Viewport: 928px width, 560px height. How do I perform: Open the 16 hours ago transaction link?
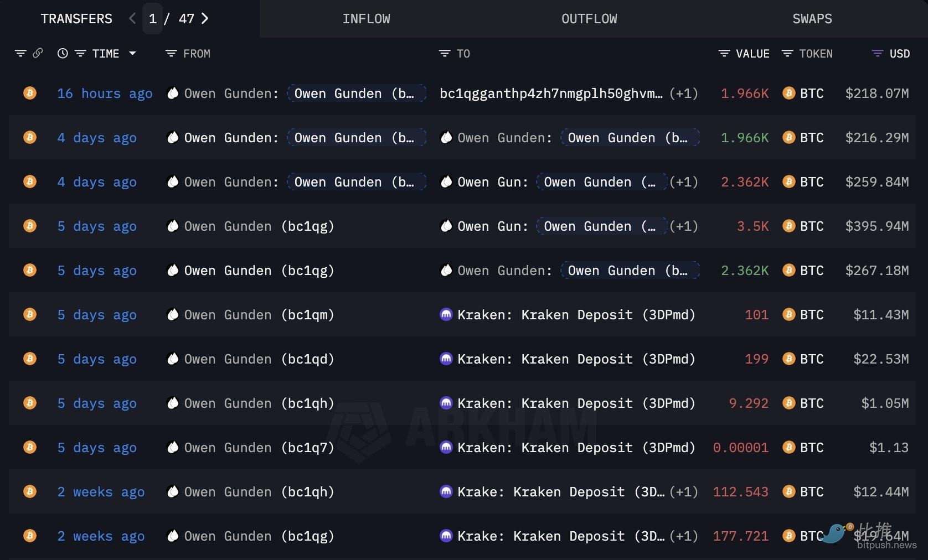[105, 94]
